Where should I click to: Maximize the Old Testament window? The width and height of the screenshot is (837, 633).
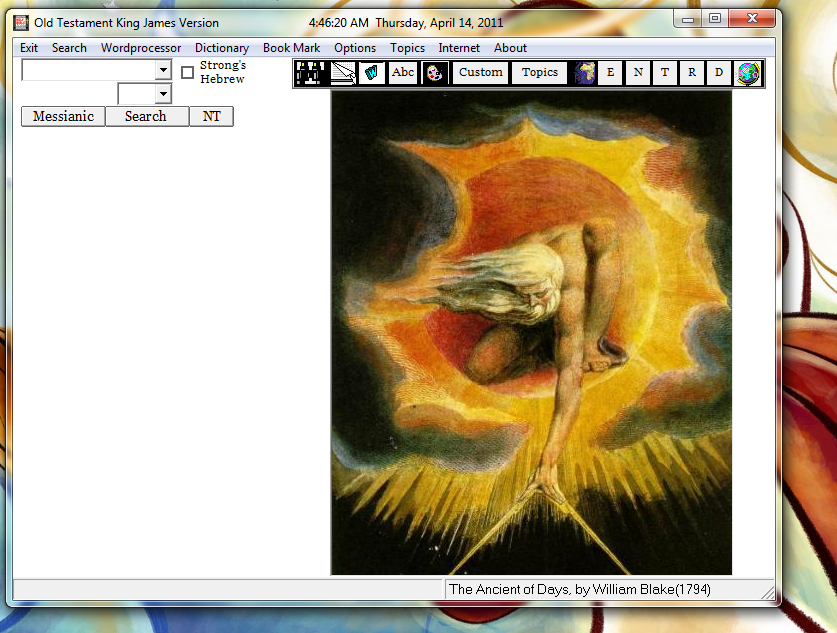pyautogui.click(x=715, y=19)
